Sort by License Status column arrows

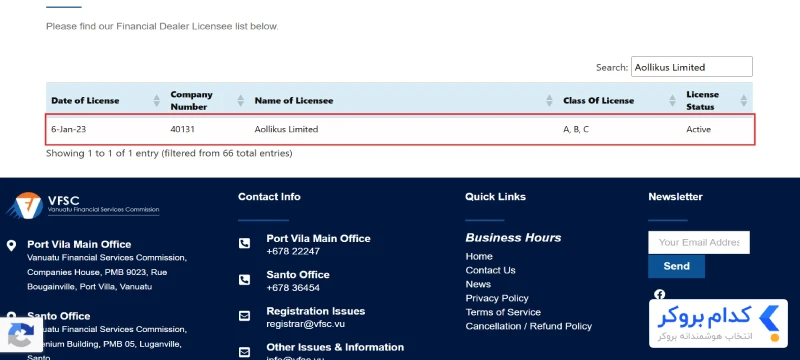743,100
